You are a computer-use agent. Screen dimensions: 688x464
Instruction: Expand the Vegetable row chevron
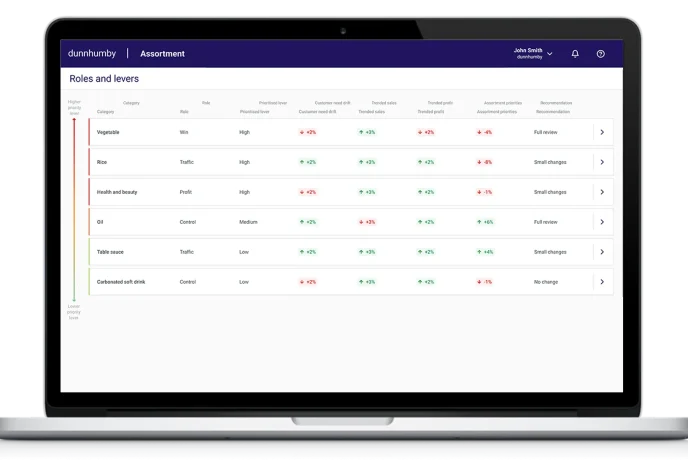[x=601, y=132]
